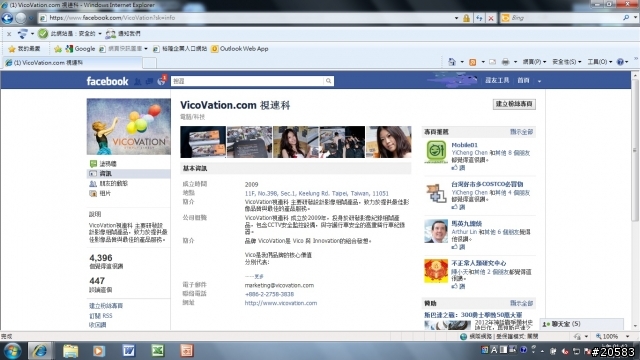Click the browser Forward arrow button

tap(21, 18)
